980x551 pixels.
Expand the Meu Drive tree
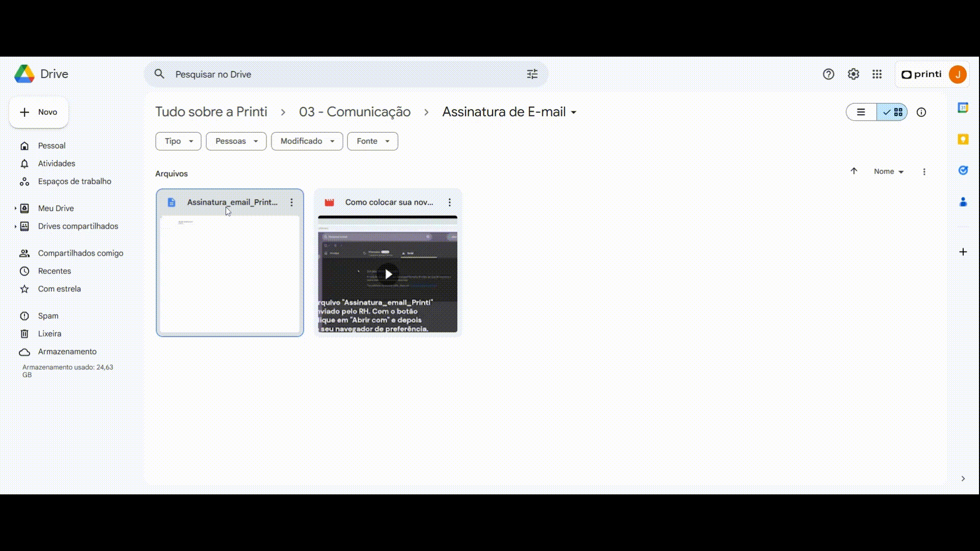coord(15,208)
